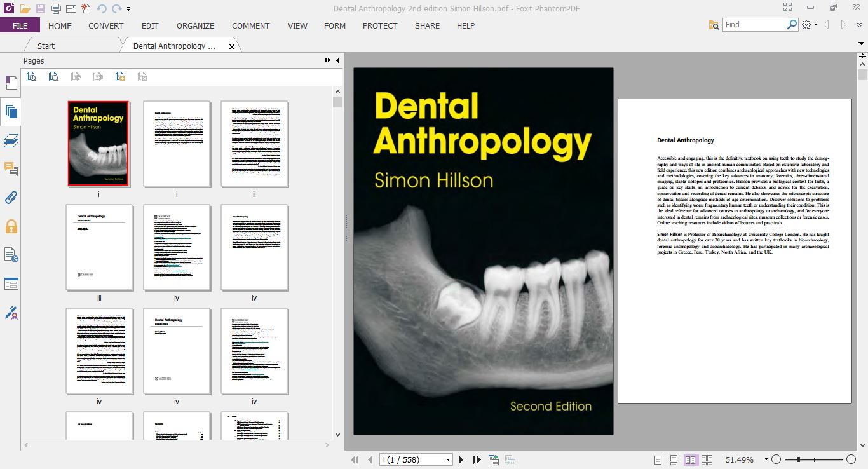Select the Dental Anthropology cover thumbnail
Image resolution: width=868 pixels, height=469 pixels.
coord(98,143)
